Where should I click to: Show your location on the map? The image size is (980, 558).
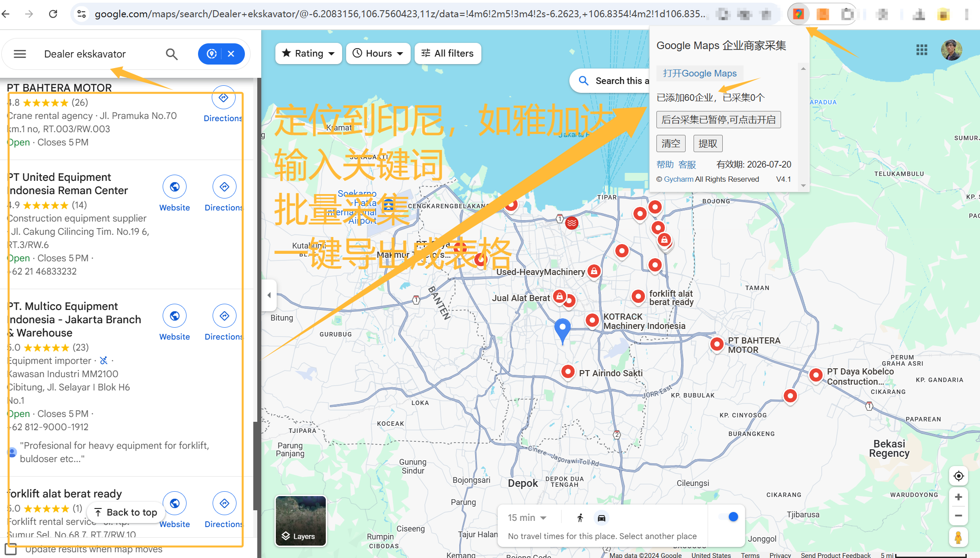pyautogui.click(x=958, y=476)
